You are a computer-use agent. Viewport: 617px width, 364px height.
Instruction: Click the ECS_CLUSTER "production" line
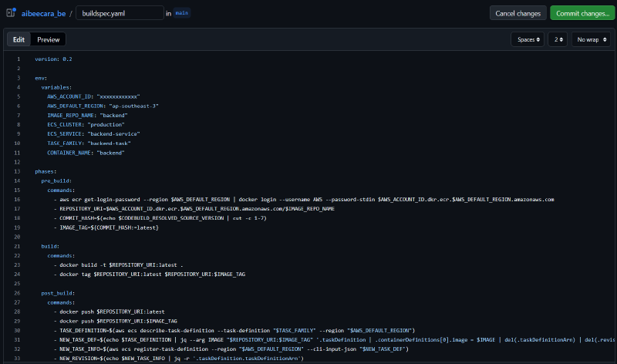(x=86, y=125)
